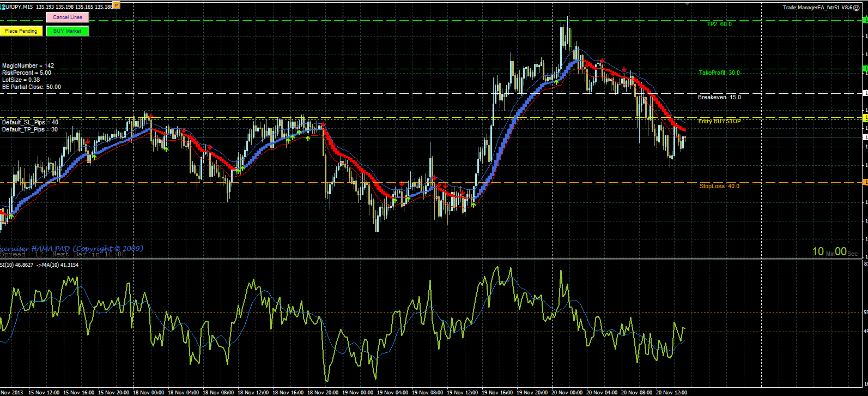868x396 pixels.
Task: Click the orange P icon beside price quotes
Action: (x=117, y=5)
